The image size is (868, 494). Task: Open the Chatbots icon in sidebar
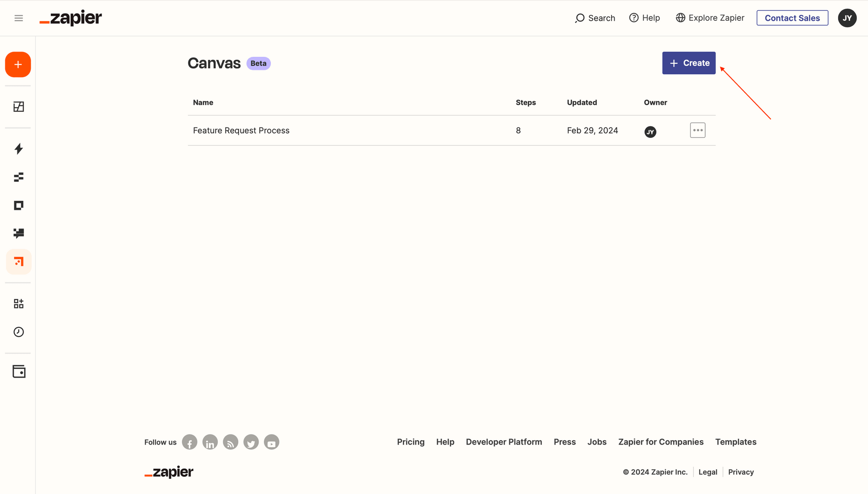click(x=19, y=234)
